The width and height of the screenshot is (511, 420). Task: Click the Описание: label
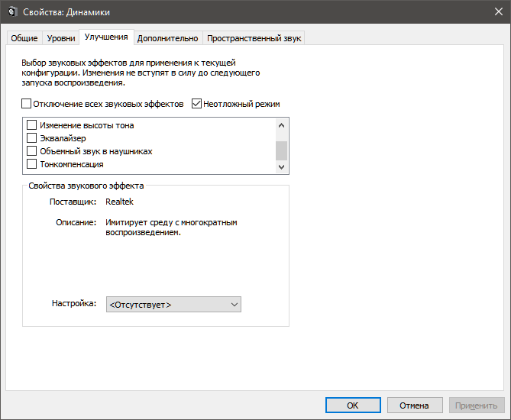(76, 222)
